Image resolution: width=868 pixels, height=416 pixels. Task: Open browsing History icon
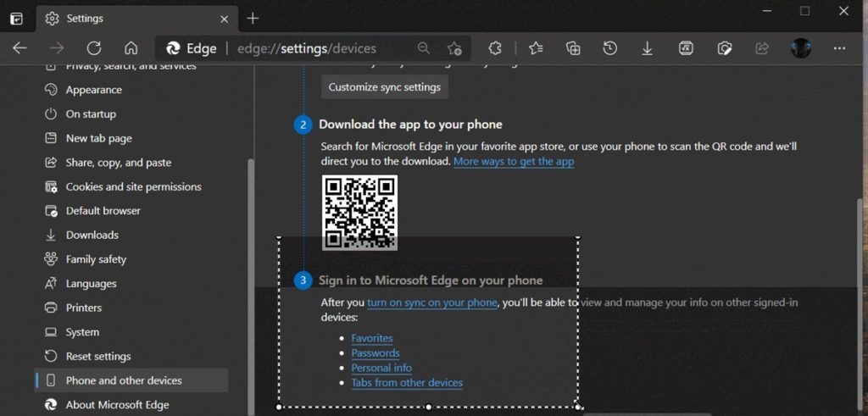pyautogui.click(x=610, y=48)
